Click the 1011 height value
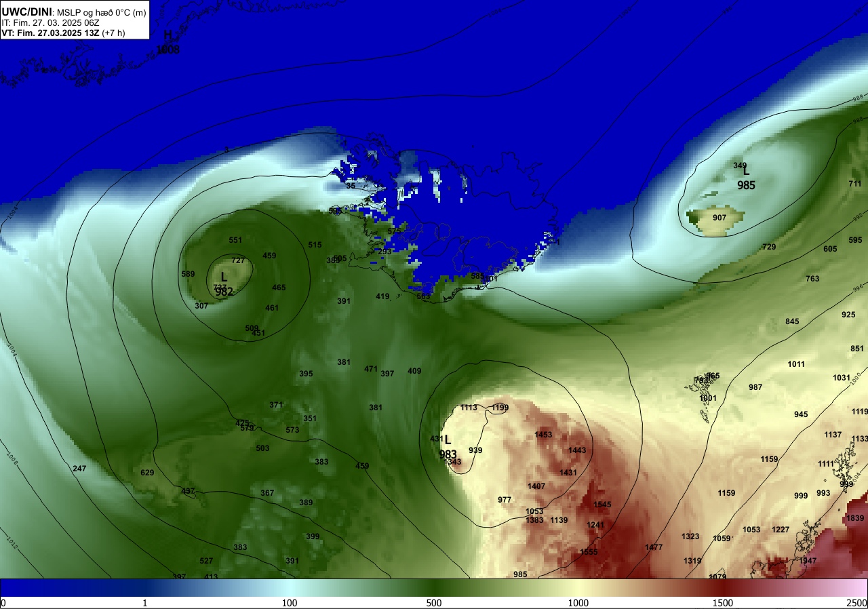This screenshot has height=609, width=868. click(796, 364)
